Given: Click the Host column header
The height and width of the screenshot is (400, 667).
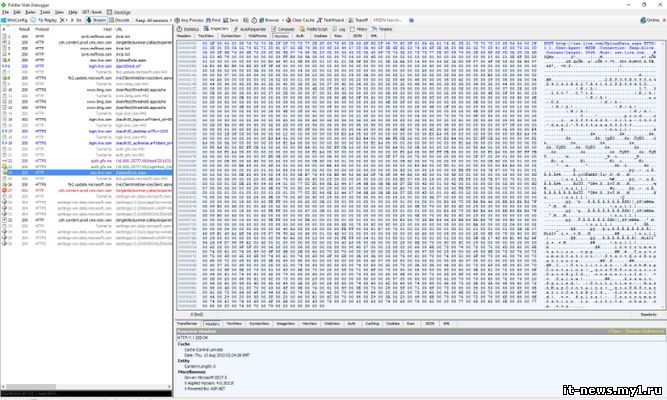Looking at the screenshot, I should pyautogui.click(x=107, y=29).
